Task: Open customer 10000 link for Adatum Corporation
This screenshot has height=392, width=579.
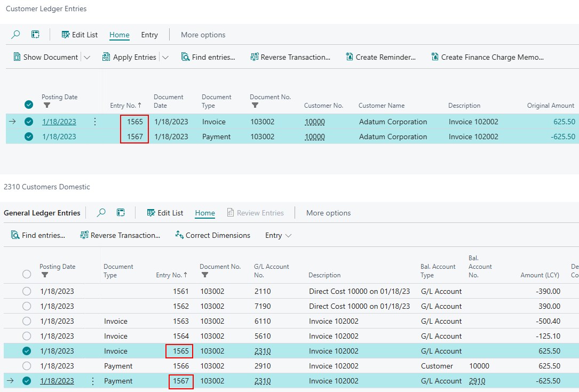Action: coord(314,122)
